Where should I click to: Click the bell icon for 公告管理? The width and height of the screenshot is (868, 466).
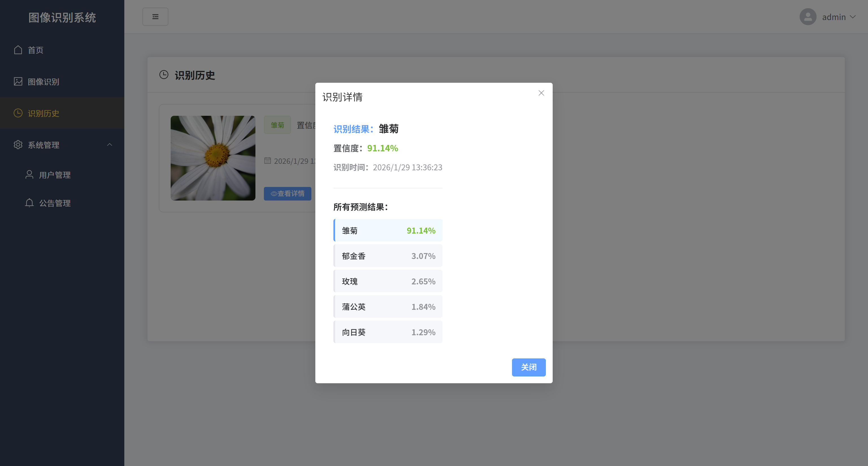pyautogui.click(x=29, y=203)
